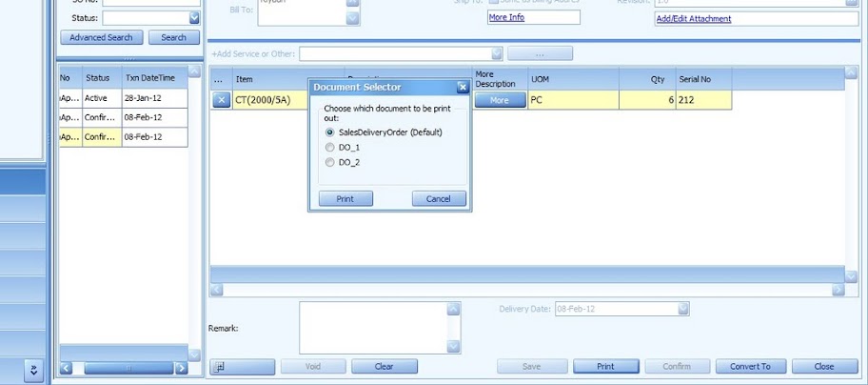Click the quantity 6 cell
868x385 pixels.
648,100
